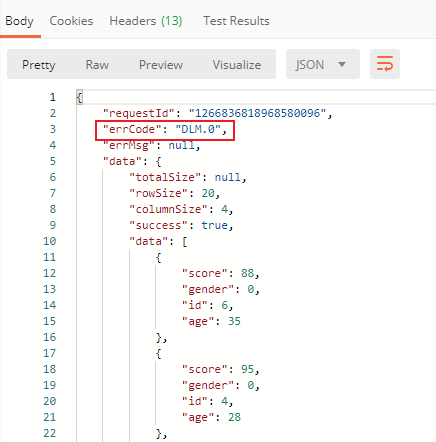Switch to Test Results tab
Viewport: 436px width, 442px height.
point(236,21)
